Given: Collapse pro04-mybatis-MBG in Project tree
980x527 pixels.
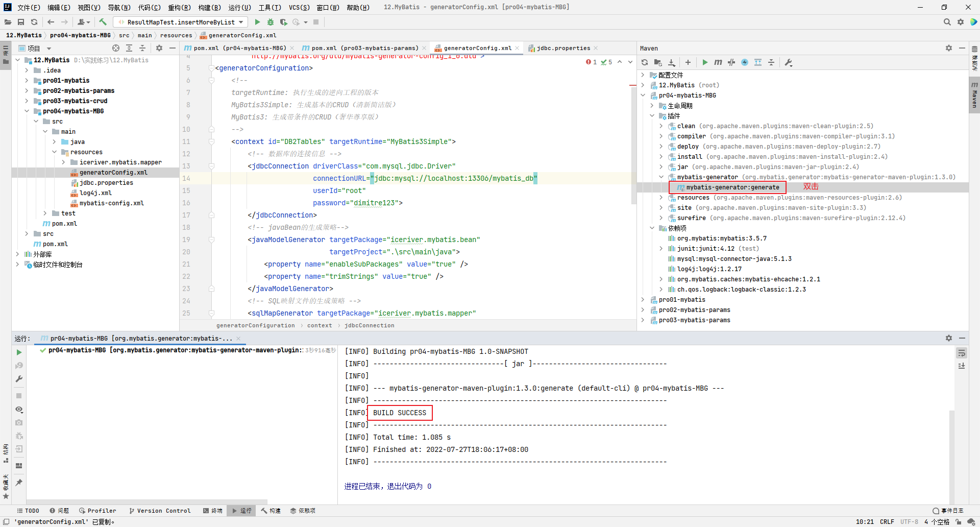Looking at the screenshot, I should [x=27, y=111].
